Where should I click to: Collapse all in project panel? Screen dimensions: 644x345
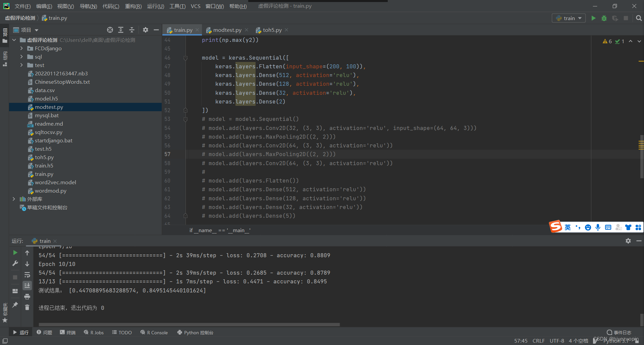tap(132, 30)
